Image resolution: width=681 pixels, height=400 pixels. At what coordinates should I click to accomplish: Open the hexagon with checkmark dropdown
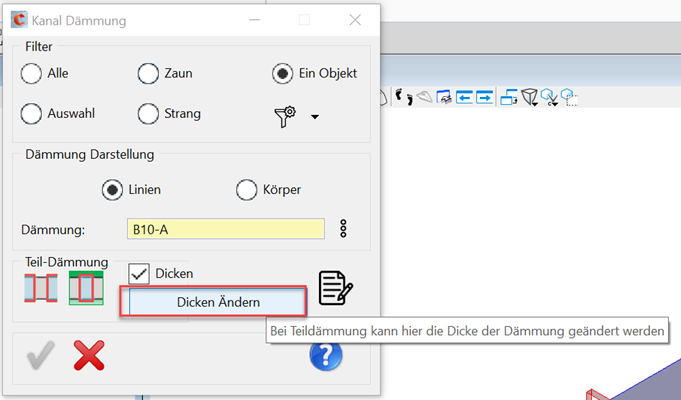click(x=549, y=97)
